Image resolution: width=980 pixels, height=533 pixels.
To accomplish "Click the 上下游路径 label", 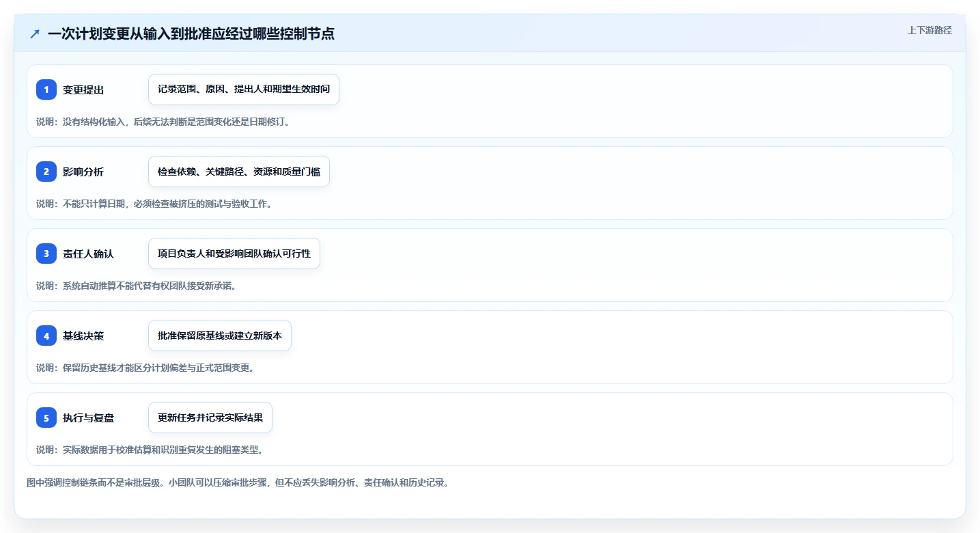I will [x=929, y=30].
